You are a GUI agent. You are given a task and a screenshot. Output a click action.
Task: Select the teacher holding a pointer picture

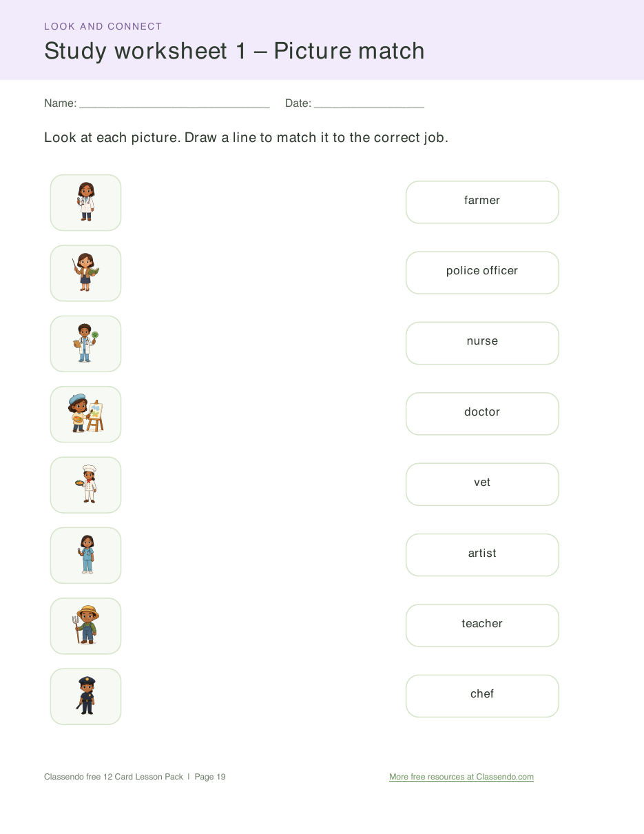point(85,273)
